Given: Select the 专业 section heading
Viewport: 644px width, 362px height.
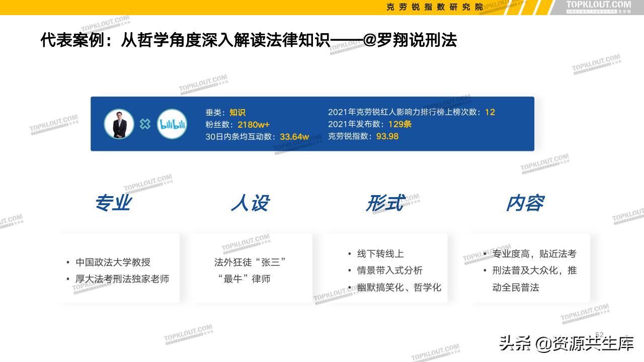Looking at the screenshot, I should click(x=114, y=204).
